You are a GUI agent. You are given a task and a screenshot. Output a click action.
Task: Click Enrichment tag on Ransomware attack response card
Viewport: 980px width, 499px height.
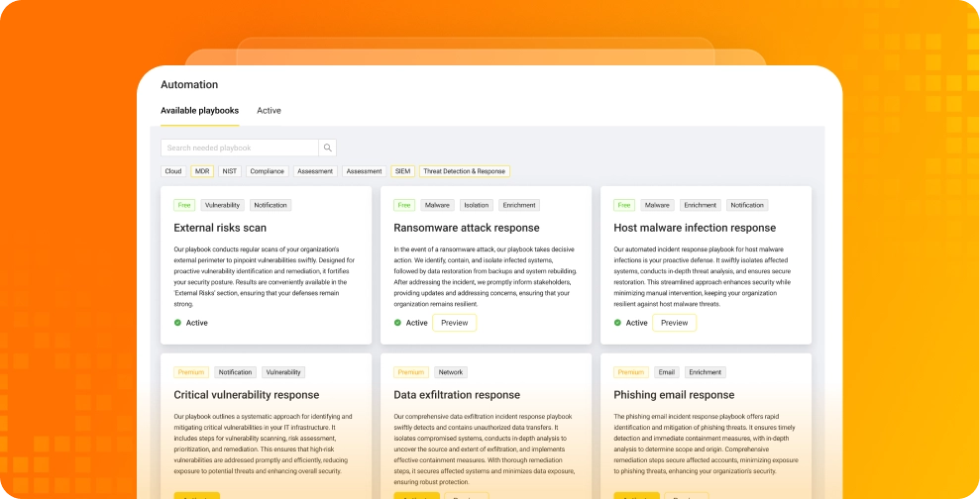pyautogui.click(x=519, y=205)
